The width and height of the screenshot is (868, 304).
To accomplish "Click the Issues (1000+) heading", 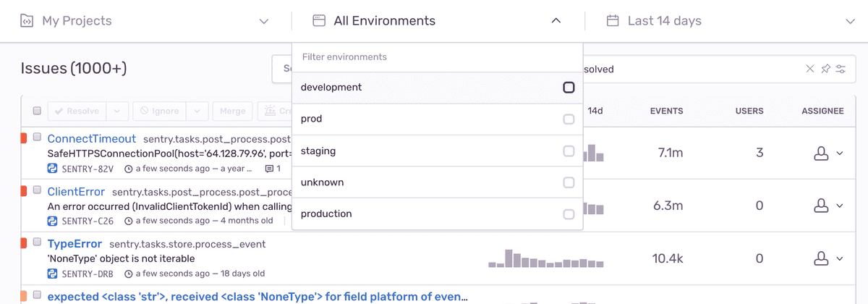I will pos(74,69).
